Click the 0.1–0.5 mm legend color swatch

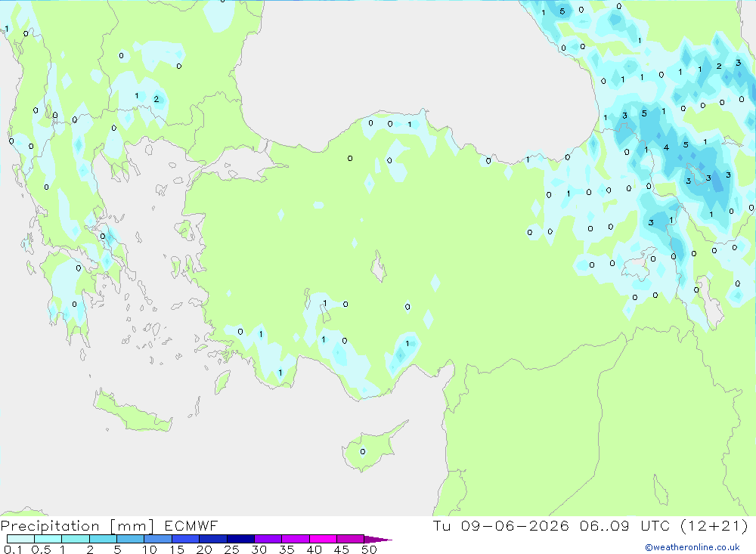point(20,539)
